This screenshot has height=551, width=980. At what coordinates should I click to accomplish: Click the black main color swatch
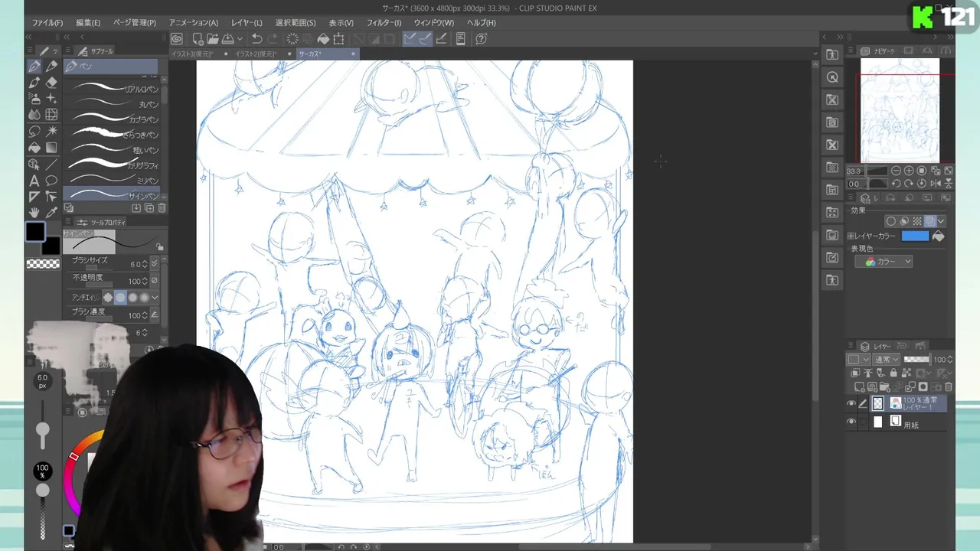point(35,233)
